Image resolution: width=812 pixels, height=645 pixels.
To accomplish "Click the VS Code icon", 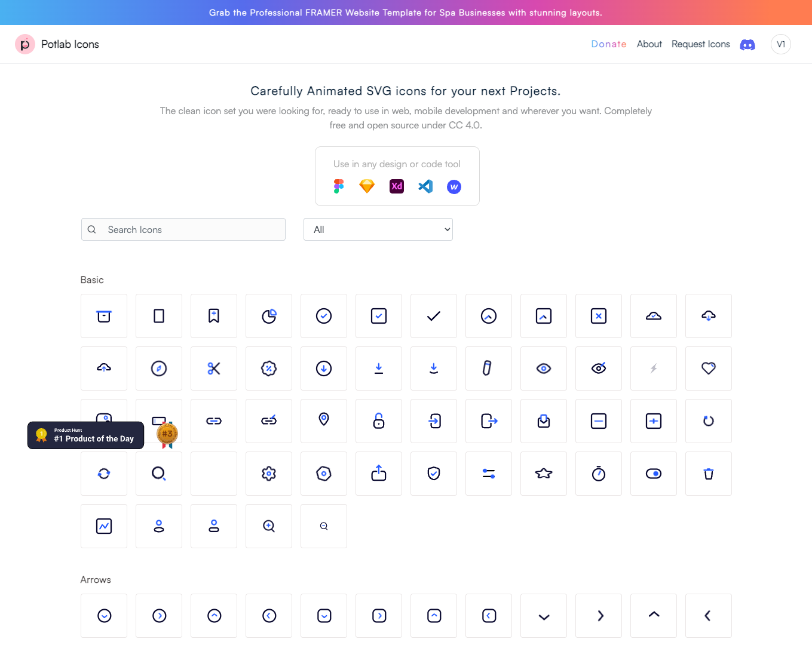I will click(x=425, y=186).
